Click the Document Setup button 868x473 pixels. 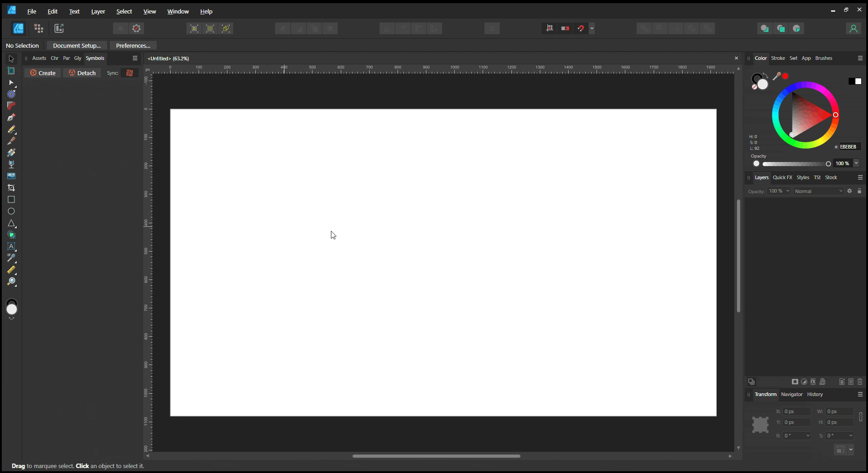77,45
